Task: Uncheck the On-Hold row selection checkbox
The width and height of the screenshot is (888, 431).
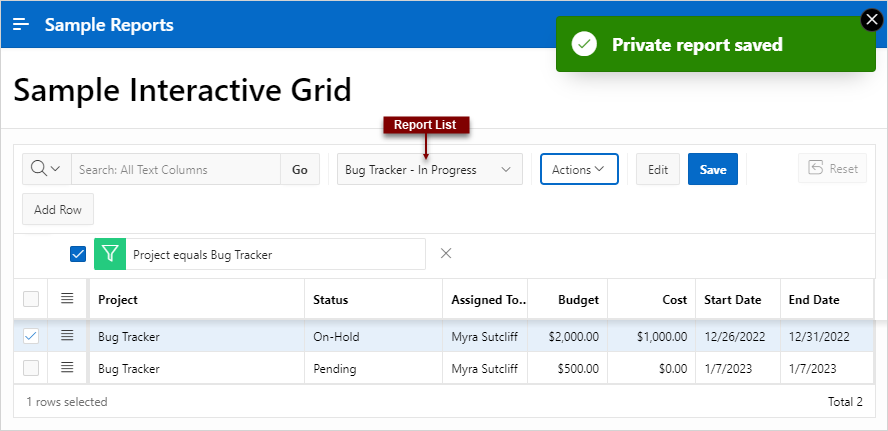Action: pyautogui.click(x=31, y=336)
